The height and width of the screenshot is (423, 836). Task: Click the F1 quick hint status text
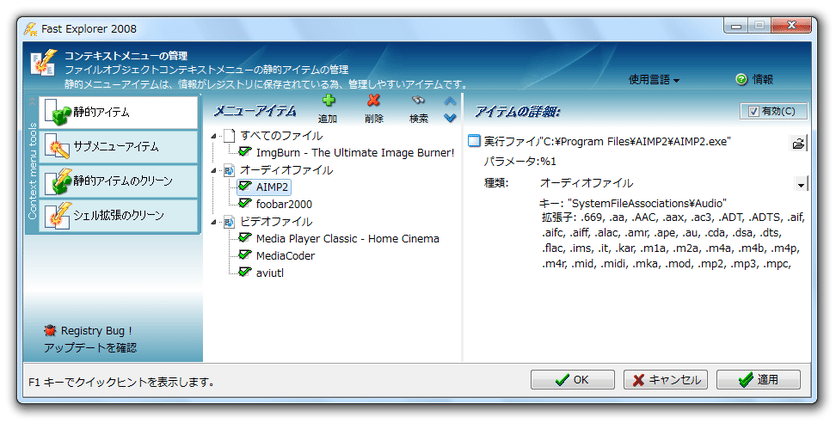[x=121, y=382]
